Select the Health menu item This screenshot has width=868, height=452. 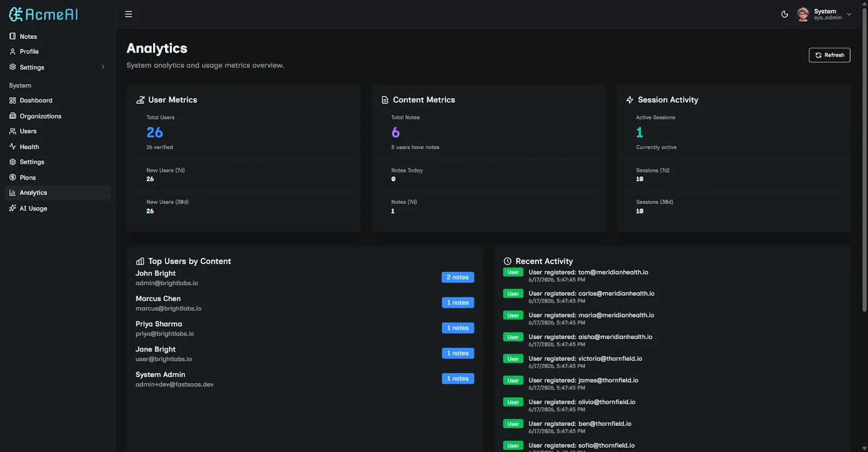pos(58,147)
